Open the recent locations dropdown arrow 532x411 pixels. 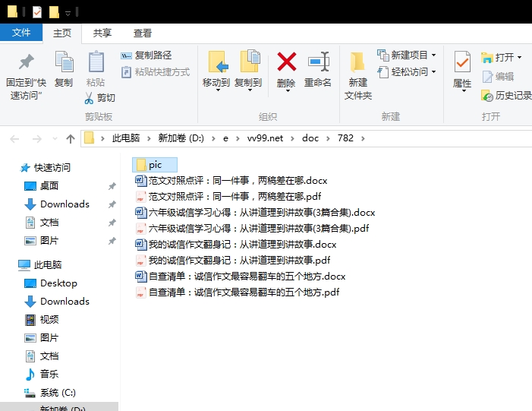click(x=55, y=138)
